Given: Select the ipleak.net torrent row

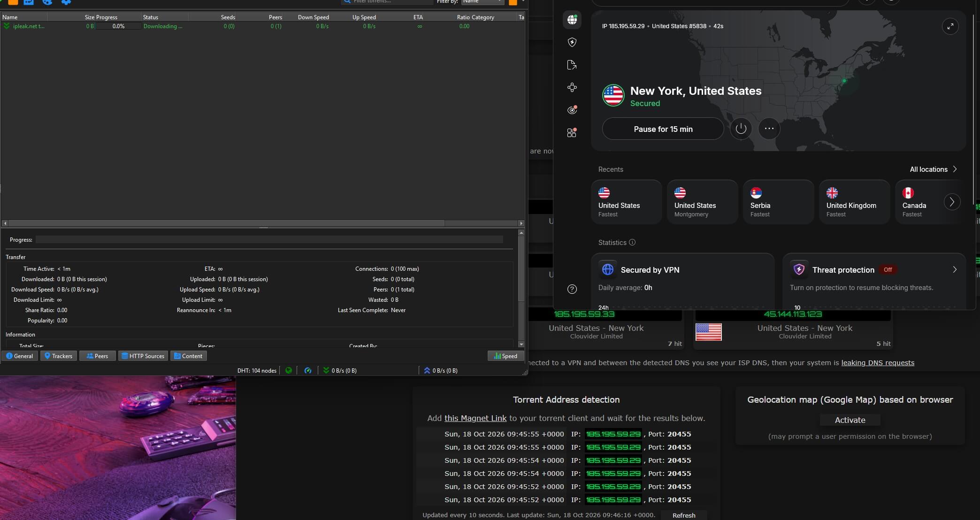Looking at the screenshot, I should [263, 26].
